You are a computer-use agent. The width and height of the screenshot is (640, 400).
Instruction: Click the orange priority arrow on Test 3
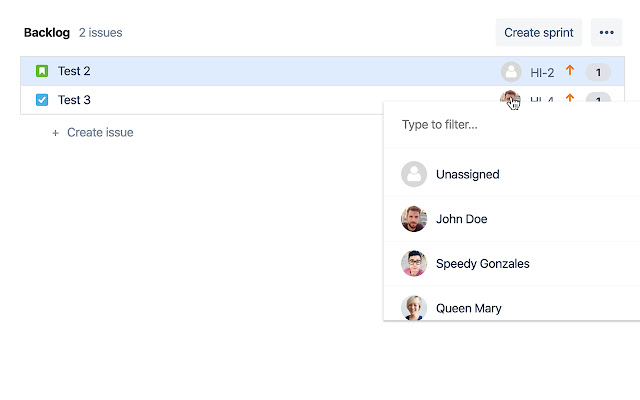click(570, 98)
